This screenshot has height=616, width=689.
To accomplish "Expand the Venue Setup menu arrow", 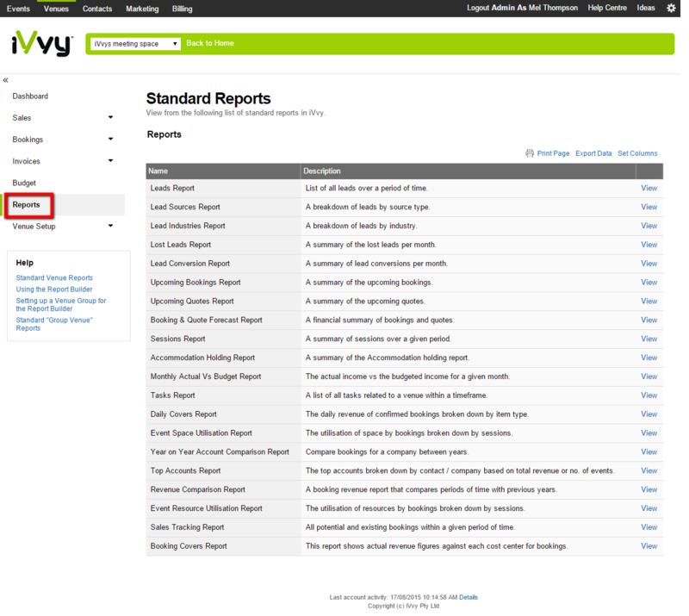I will click(111, 226).
